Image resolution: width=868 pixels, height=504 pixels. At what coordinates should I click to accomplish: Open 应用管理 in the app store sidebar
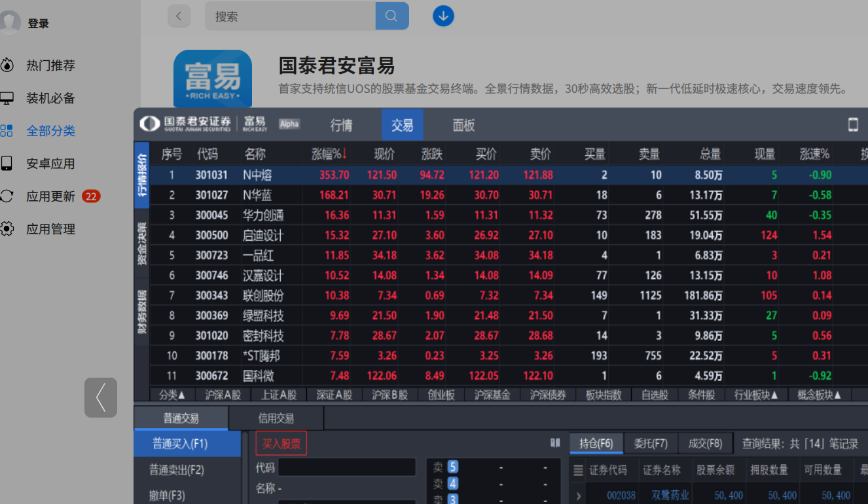[50, 229]
